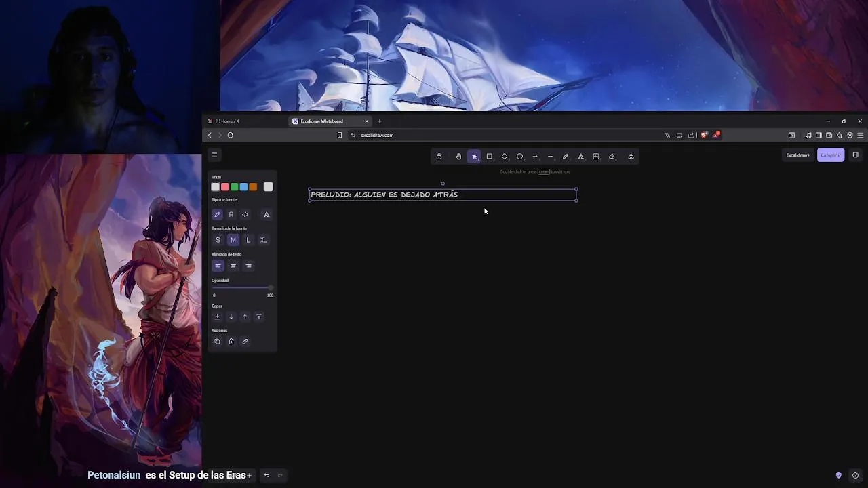Click the share page icon in address bar
This screenshot has height=488, width=868.
[691, 135]
